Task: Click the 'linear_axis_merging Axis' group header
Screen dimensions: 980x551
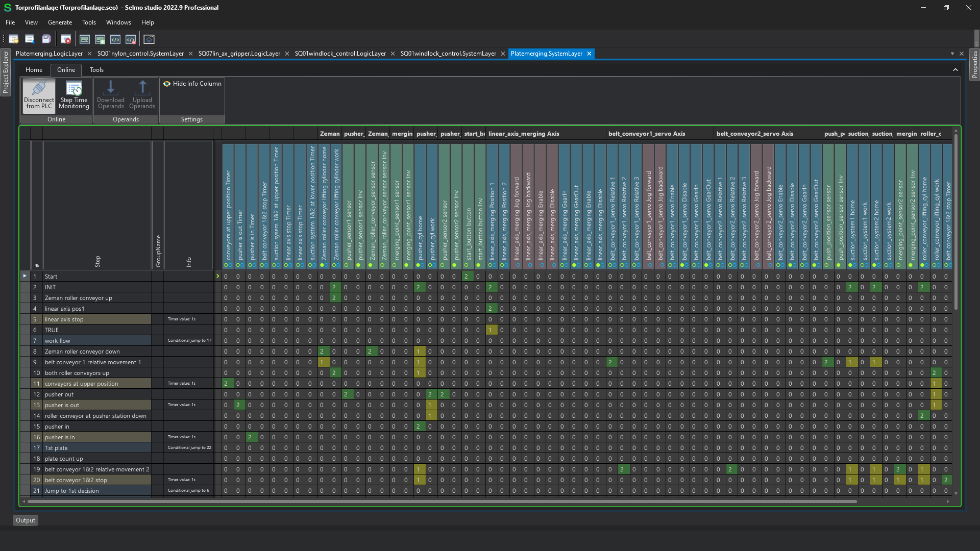Action: point(545,134)
